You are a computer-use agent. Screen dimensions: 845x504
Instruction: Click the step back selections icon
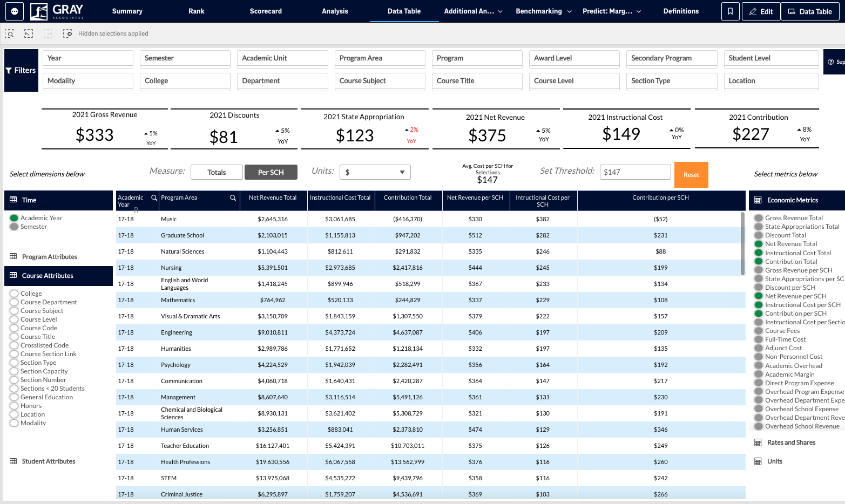[29, 33]
